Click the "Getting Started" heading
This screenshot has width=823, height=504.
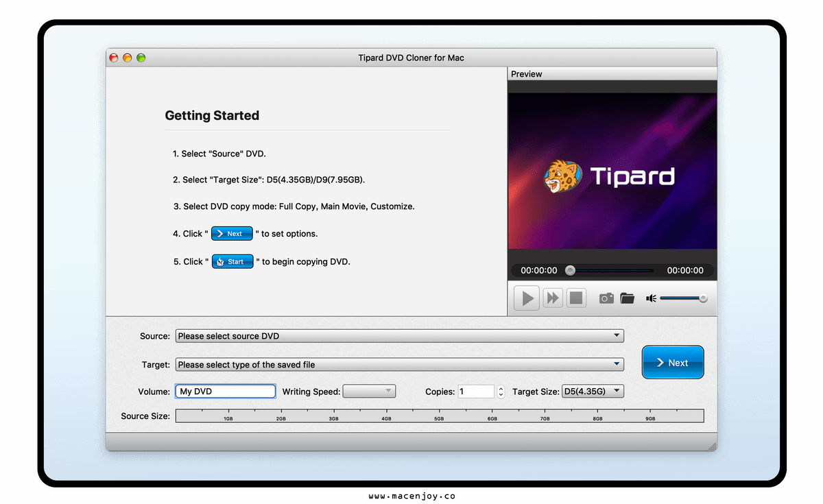(212, 115)
